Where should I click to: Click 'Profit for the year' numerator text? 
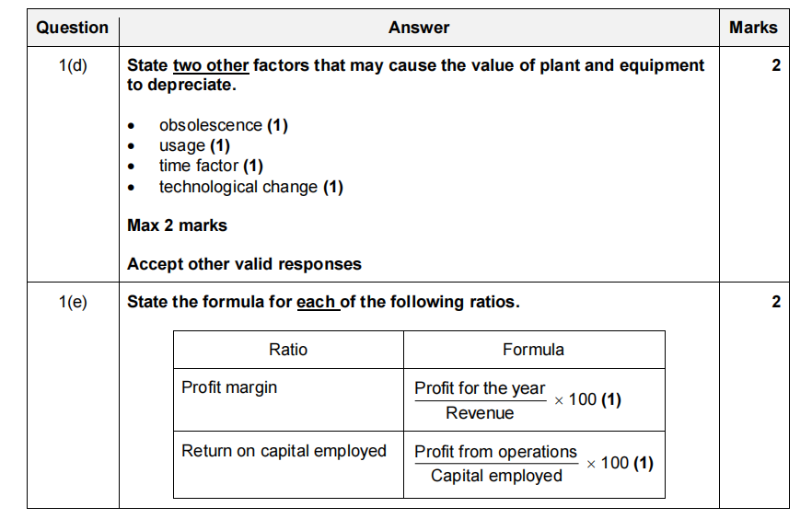480,388
